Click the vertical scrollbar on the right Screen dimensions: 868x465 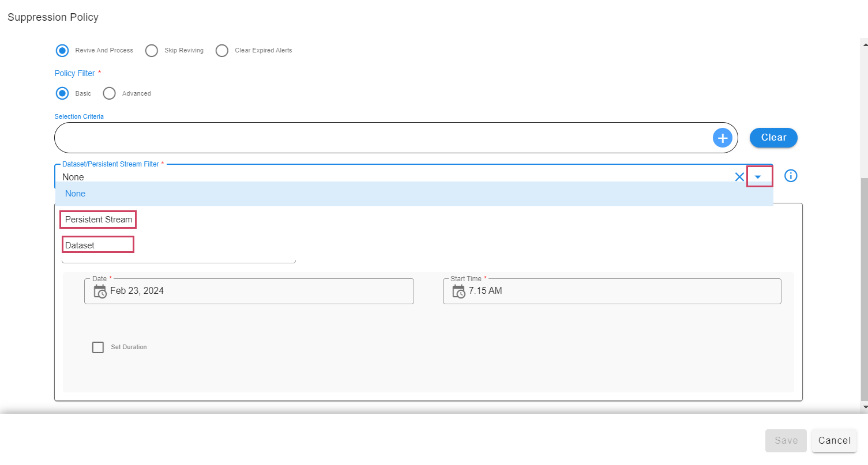(863, 288)
